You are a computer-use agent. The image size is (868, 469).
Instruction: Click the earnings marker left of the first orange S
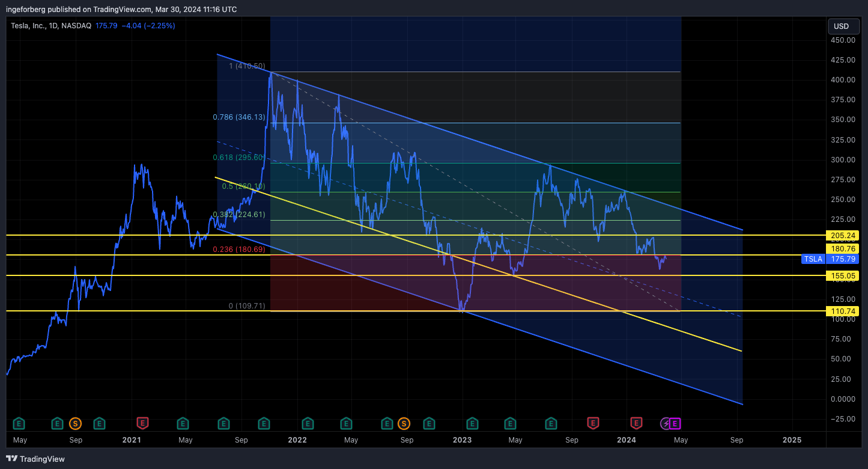tap(57, 423)
